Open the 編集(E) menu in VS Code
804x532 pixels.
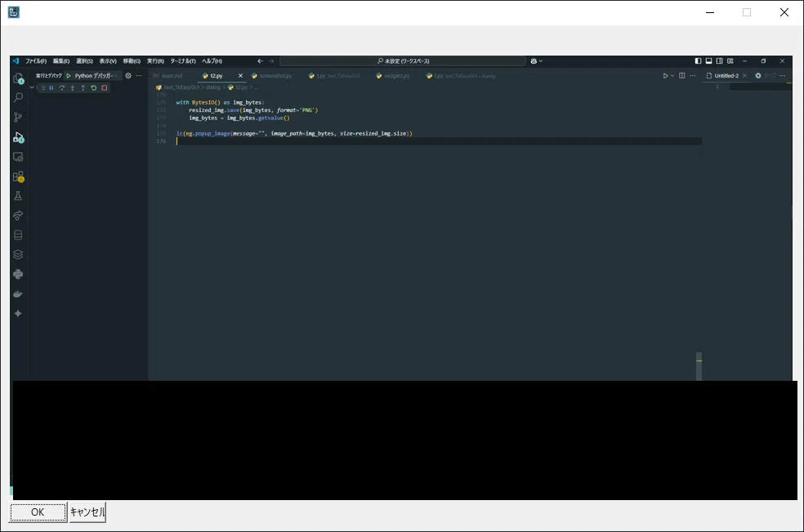[x=61, y=61]
